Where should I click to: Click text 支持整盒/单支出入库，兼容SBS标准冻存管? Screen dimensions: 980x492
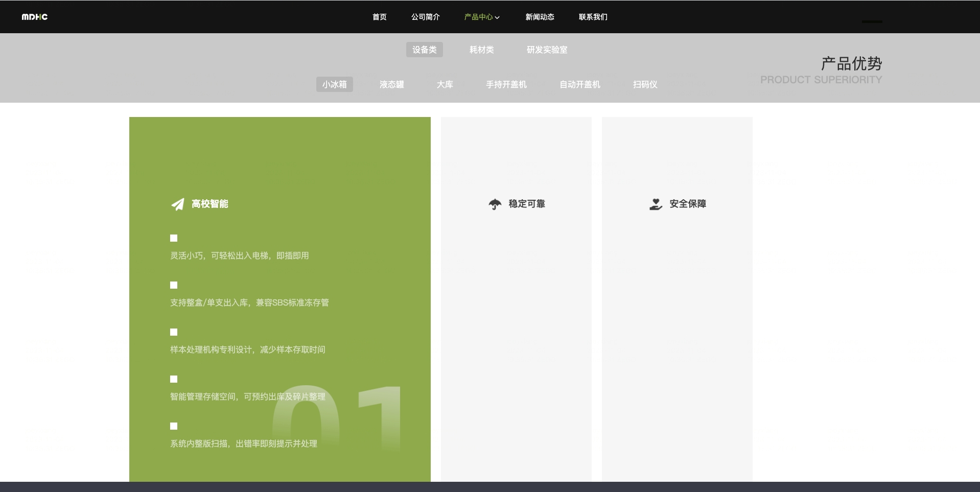(249, 302)
